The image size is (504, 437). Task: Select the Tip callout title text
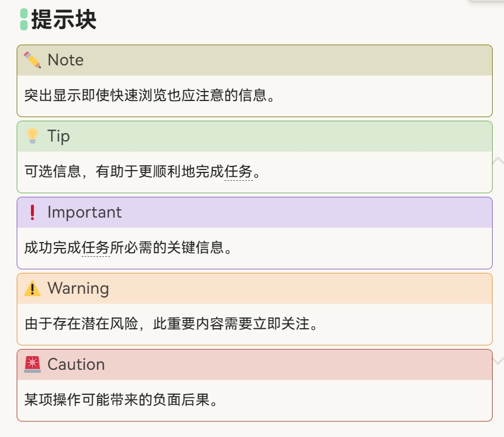pyautogui.click(x=59, y=136)
